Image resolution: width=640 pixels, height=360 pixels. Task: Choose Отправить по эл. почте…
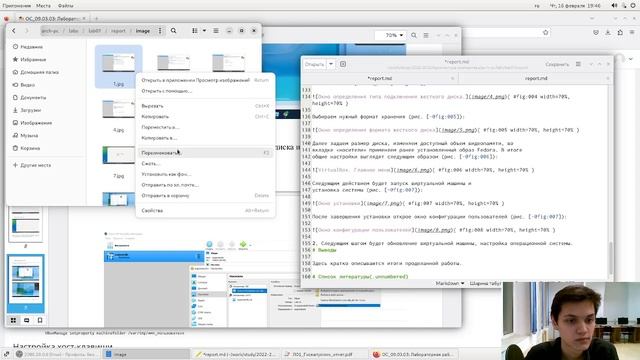[x=205, y=185]
